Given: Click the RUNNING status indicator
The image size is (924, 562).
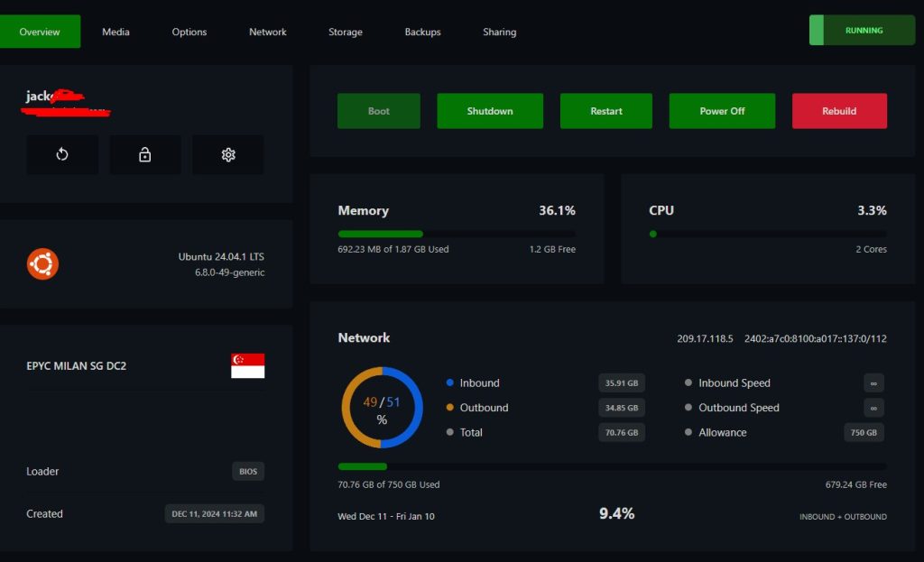Looking at the screenshot, I should coord(863,30).
